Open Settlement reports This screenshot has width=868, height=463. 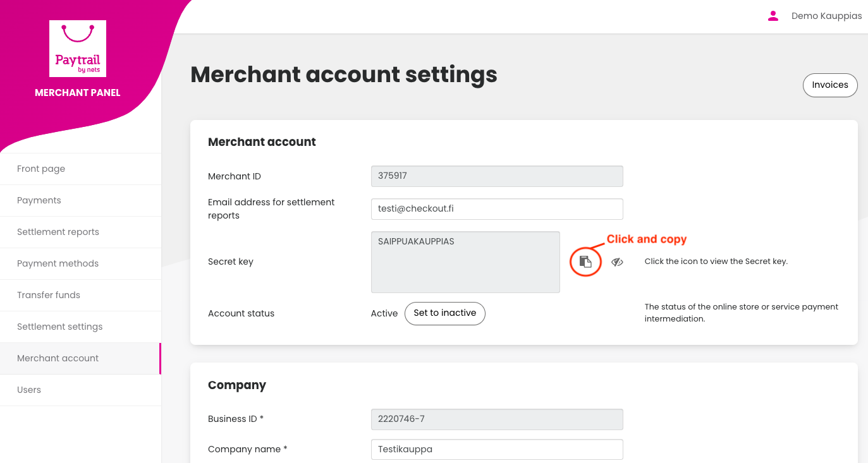coord(80,232)
